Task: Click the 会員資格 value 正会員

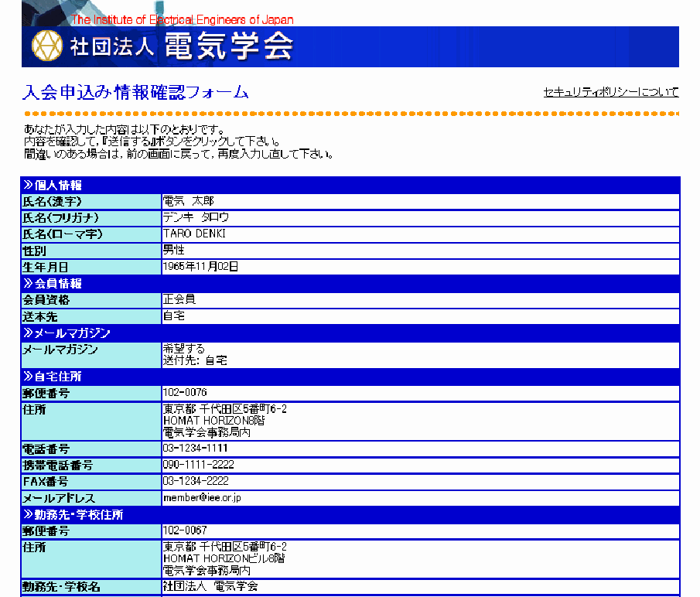Action: click(x=179, y=299)
